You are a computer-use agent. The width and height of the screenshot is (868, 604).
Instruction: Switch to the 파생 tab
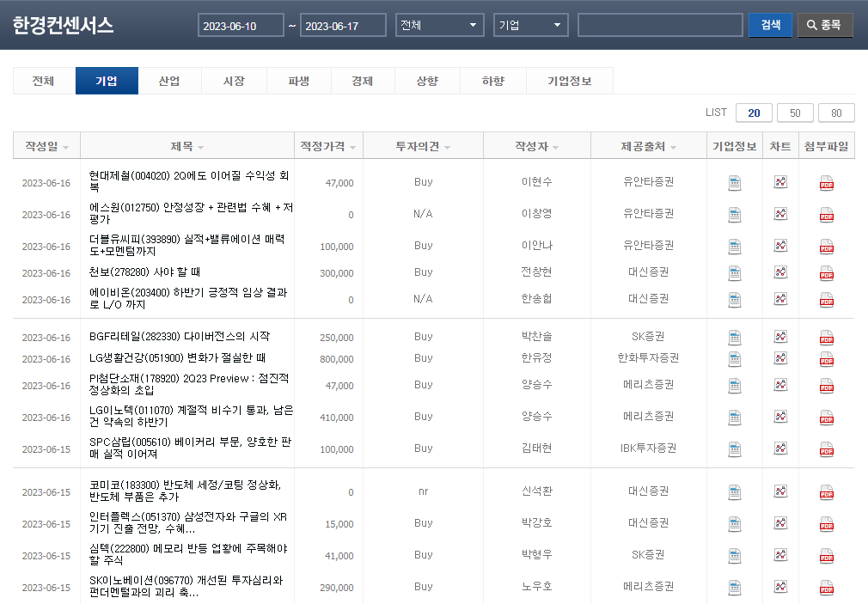pyautogui.click(x=299, y=81)
